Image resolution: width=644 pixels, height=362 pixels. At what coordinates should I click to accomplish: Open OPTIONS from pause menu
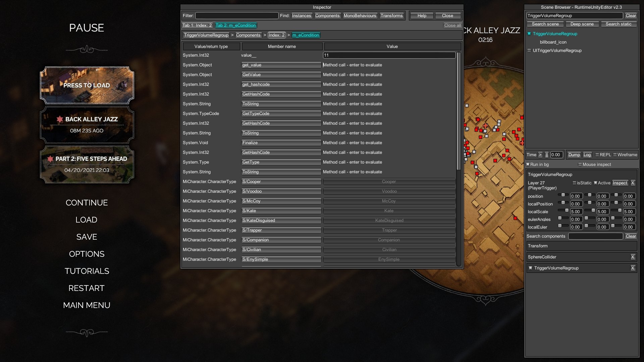87,254
